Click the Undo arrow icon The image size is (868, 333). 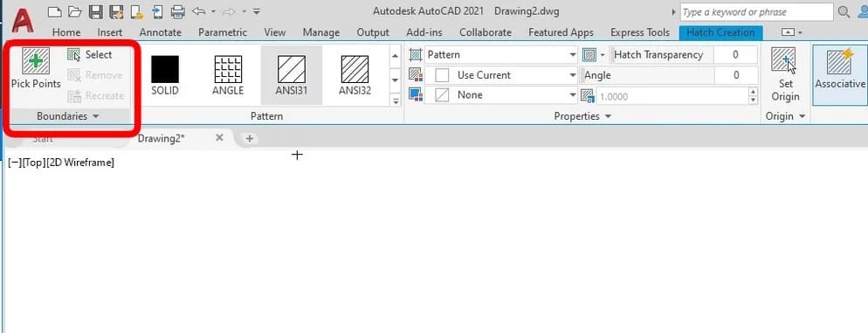[x=199, y=11]
